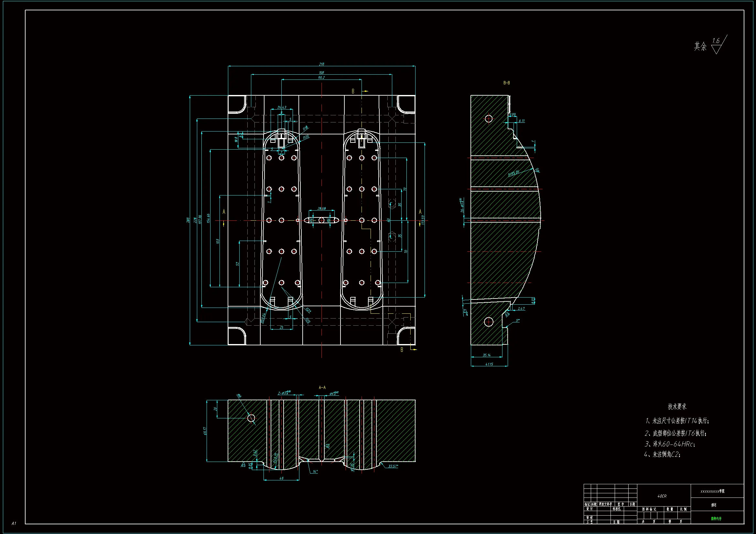
Task: Click the A-A section view label
Action: point(322,387)
